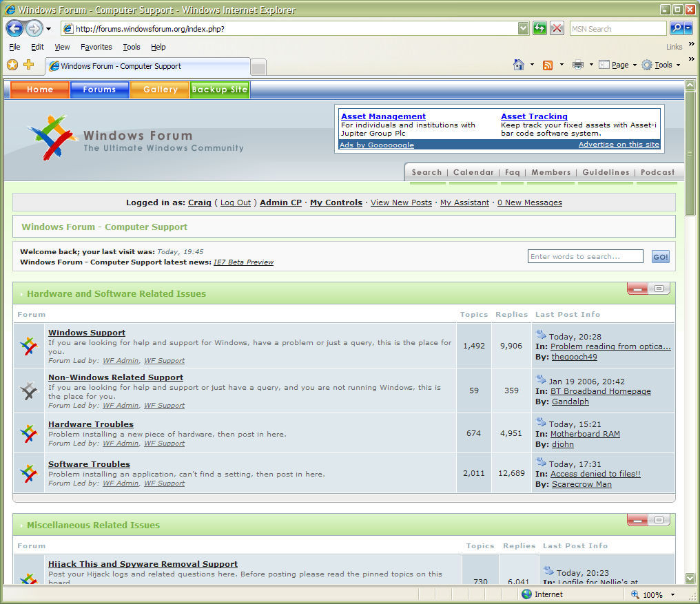Open a new blank tab
700x604 pixels.
[258, 67]
